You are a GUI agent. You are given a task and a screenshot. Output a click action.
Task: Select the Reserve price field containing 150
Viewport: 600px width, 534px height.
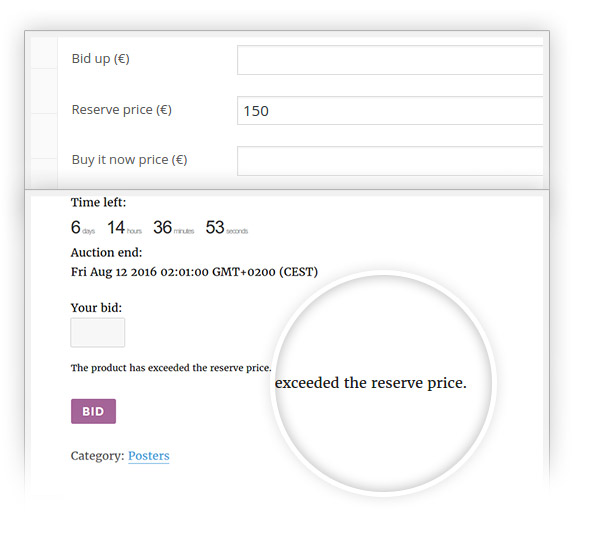[390, 111]
